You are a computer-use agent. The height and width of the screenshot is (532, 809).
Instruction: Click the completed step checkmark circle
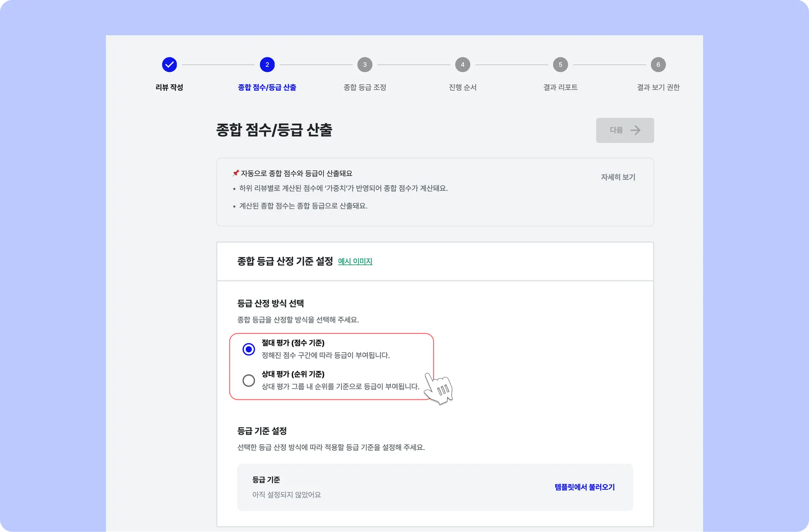169,65
